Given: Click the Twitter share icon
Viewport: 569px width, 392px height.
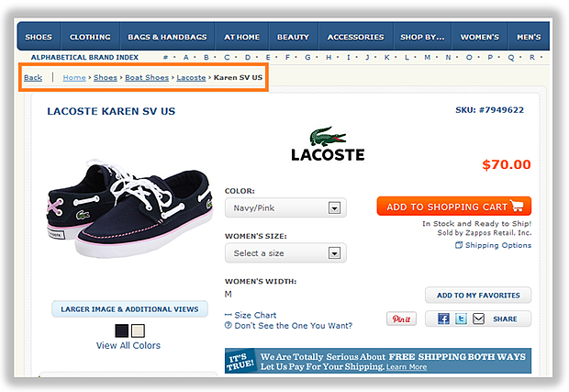Looking at the screenshot, I should pos(462,319).
